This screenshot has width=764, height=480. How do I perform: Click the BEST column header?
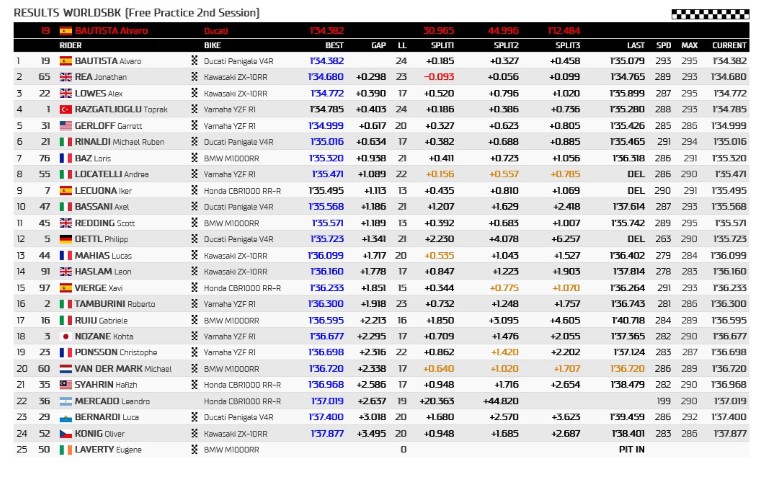pyautogui.click(x=335, y=46)
